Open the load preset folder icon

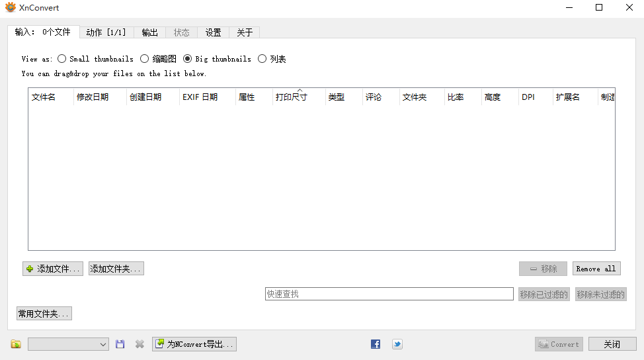(x=16, y=344)
